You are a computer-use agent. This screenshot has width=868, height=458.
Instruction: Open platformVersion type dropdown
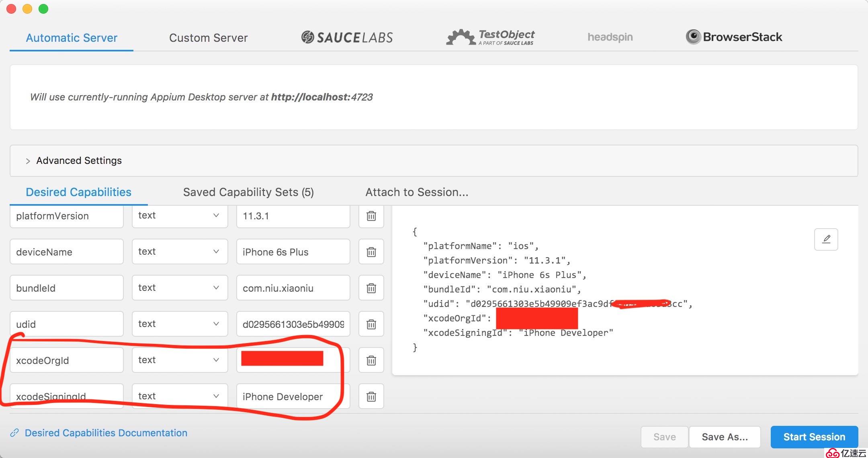[177, 216]
